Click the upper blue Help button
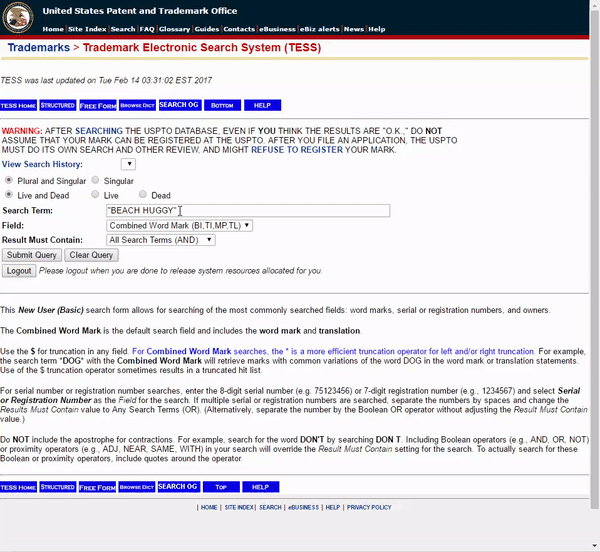 262,105
